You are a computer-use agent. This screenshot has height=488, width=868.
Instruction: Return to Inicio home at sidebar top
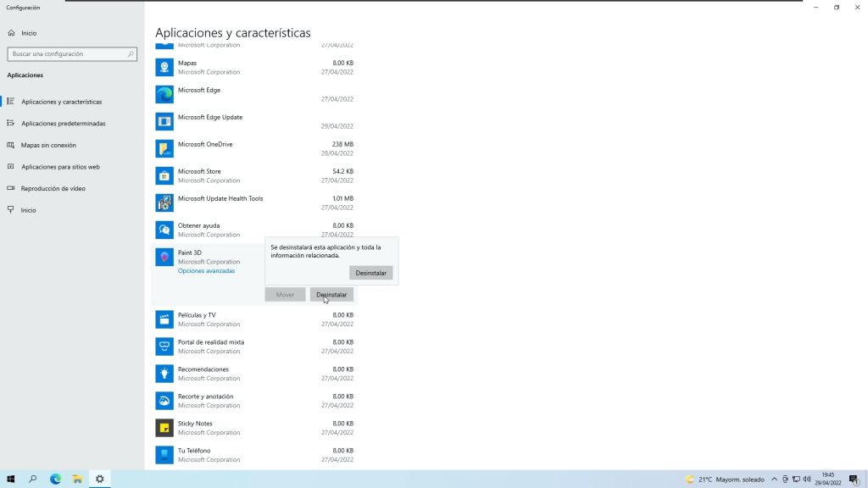[29, 33]
